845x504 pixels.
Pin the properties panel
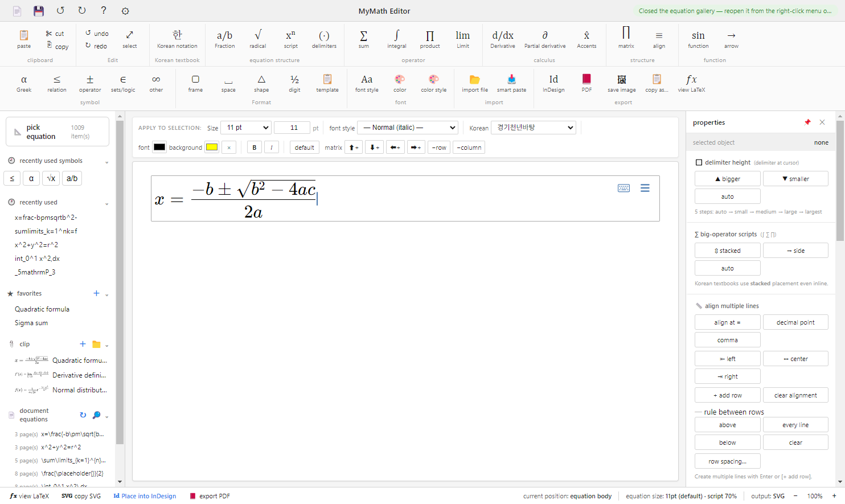pyautogui.click(x=807, y=122)
